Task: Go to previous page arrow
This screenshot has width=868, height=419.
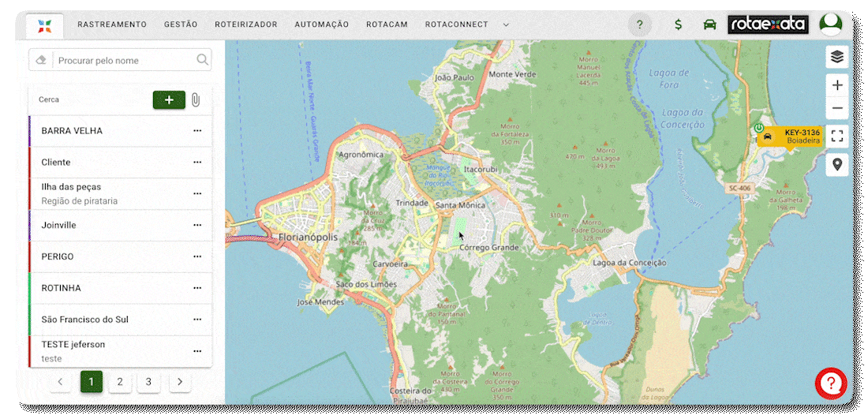Action: pos(60,382)
